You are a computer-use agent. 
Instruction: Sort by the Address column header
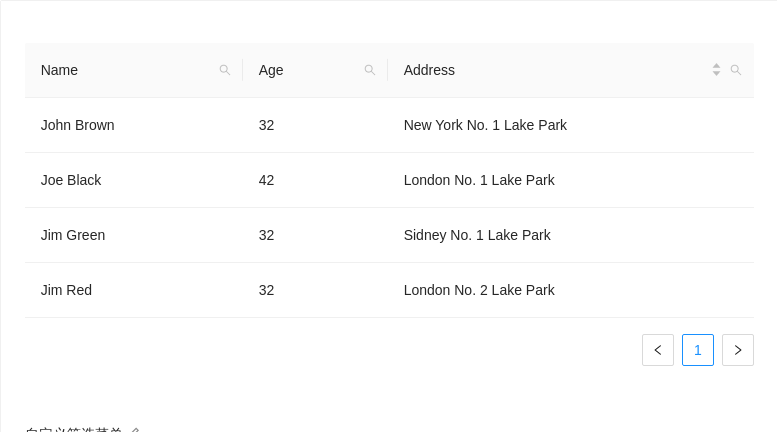[x=430, y=70]
